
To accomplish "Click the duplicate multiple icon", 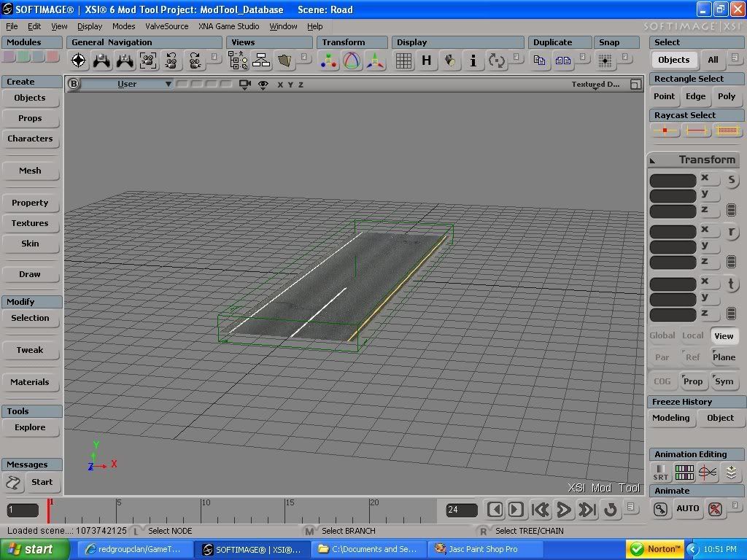I will 562,61.
